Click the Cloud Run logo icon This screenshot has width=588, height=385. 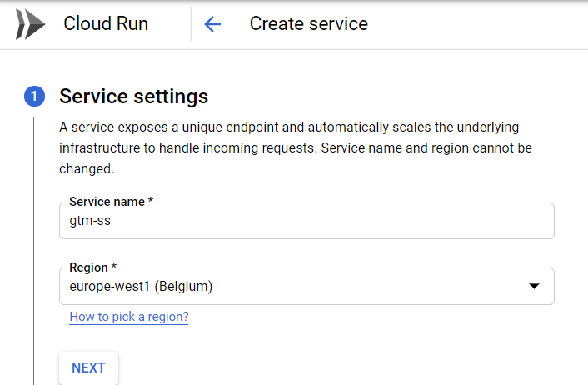point(30,24)
